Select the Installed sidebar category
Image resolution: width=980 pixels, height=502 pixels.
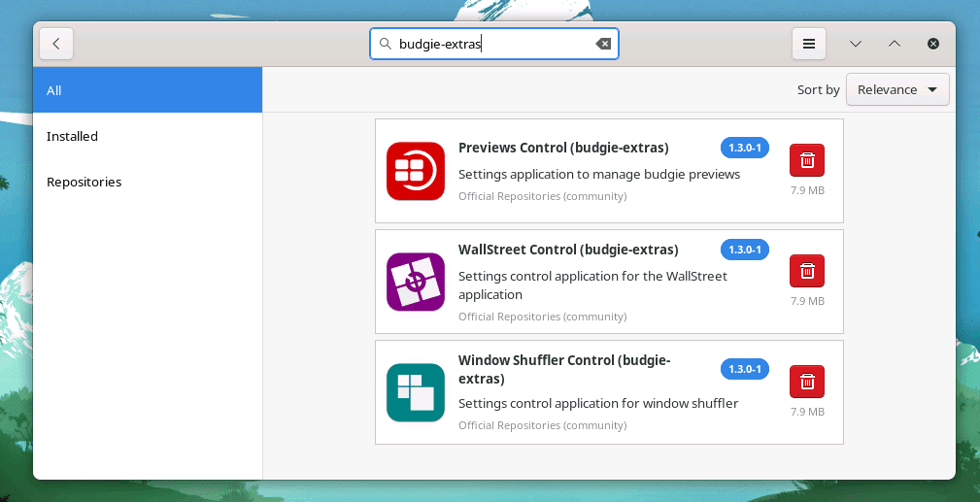[x=148, y=136]
